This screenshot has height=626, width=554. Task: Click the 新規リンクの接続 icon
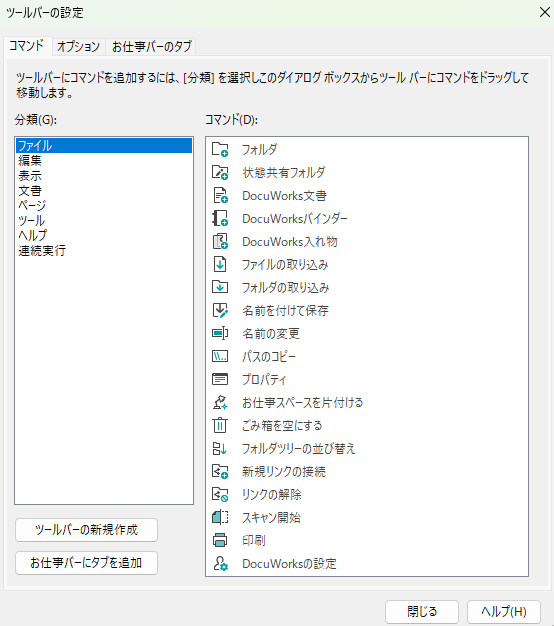(x=220, y=471)
